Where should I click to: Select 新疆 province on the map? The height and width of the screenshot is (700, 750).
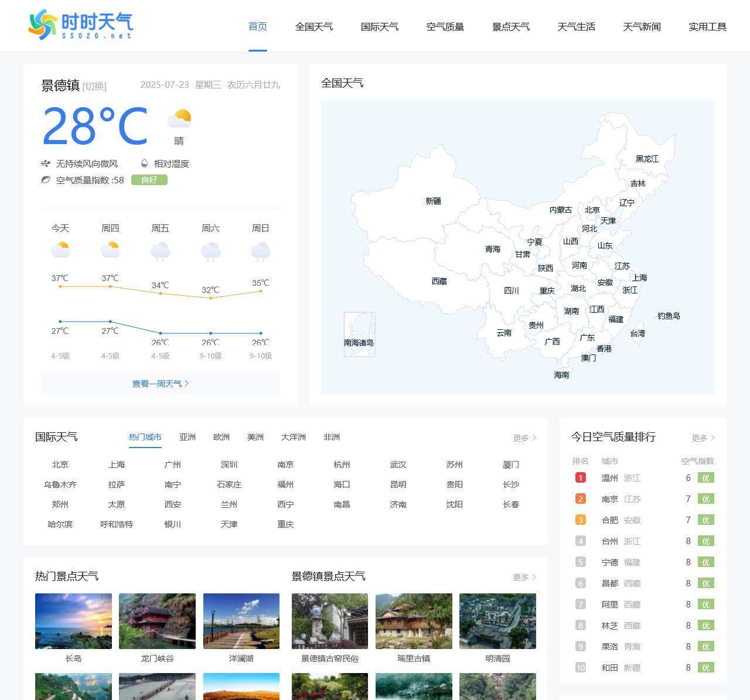pyautogui.click(x=432, y=201)
